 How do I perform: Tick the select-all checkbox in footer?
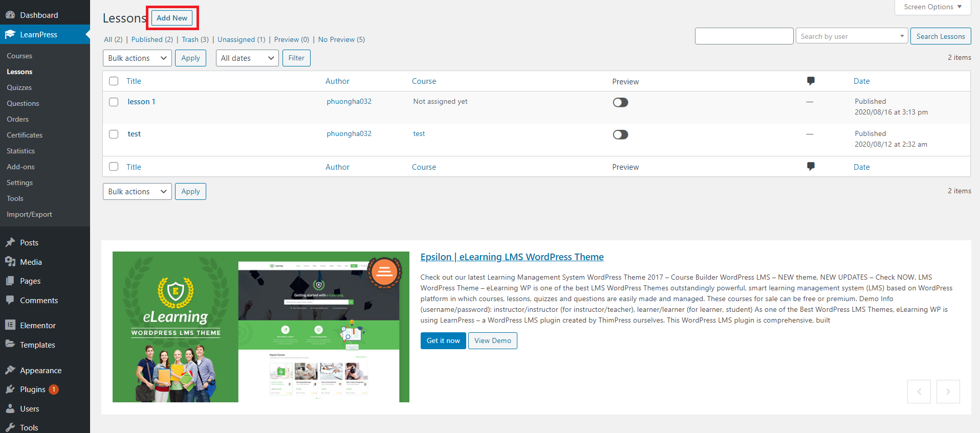tap(114, 167)
